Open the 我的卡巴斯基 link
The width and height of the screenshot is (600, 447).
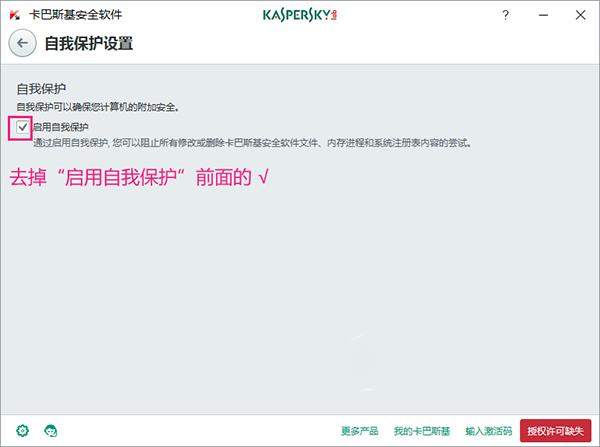[422, 431]
